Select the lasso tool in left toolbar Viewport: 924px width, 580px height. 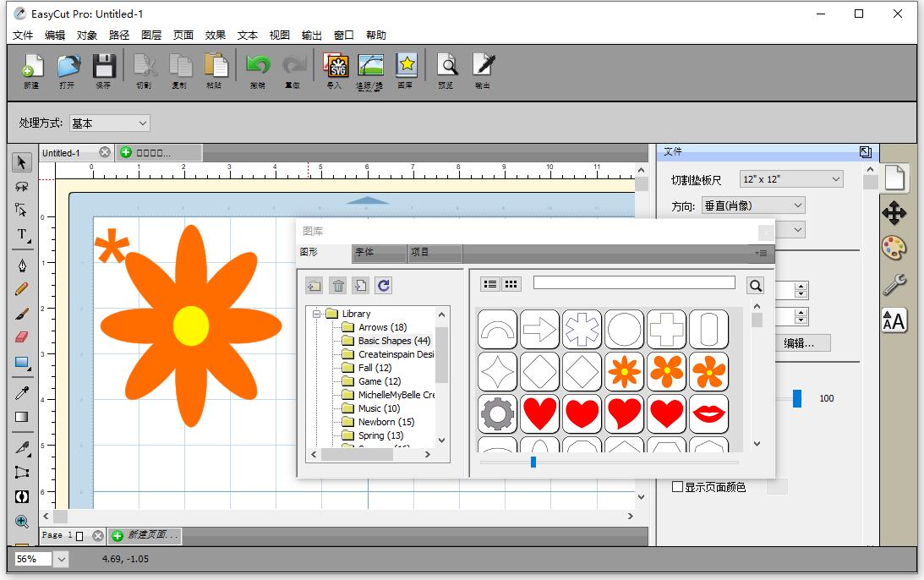[22, 186]
